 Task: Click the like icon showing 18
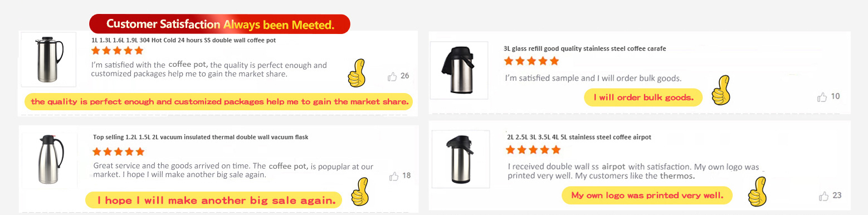pos(394,176)
